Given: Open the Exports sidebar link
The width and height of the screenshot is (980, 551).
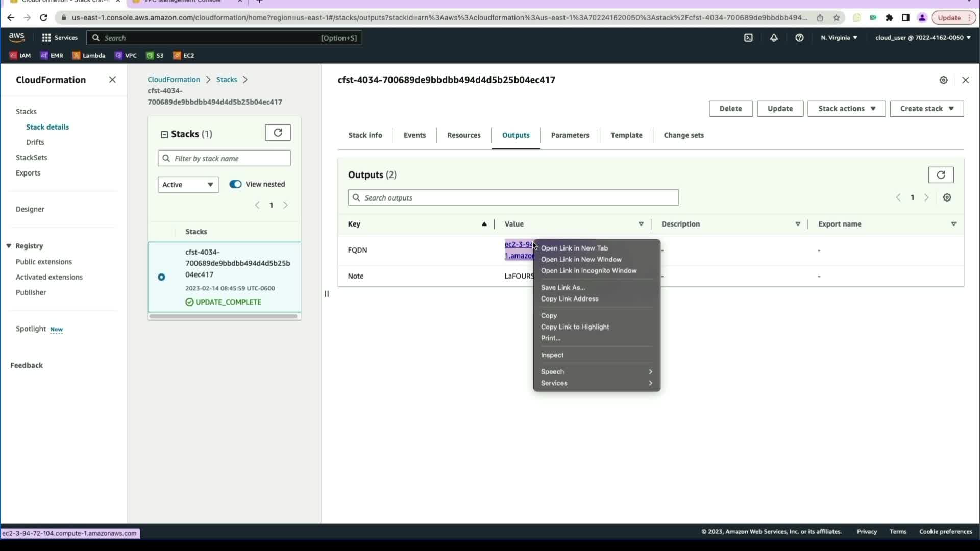Looking at the screenshot, I should tap(28, 173).
